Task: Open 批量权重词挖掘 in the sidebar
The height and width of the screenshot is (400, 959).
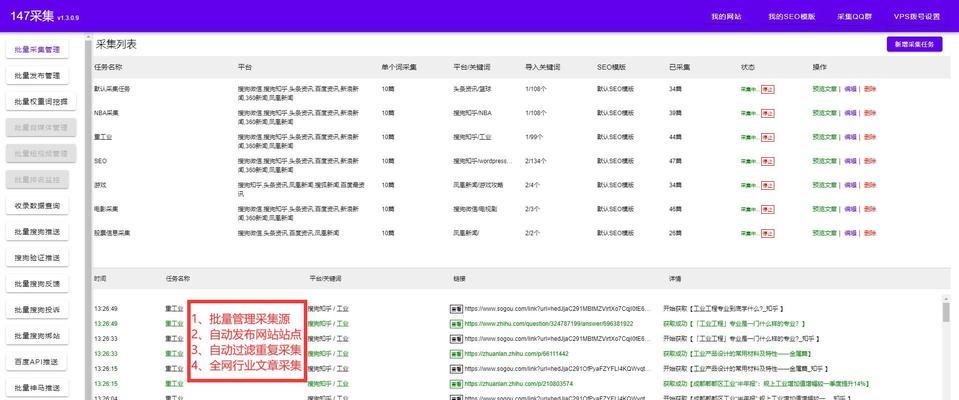Action: tap(41, 102)
